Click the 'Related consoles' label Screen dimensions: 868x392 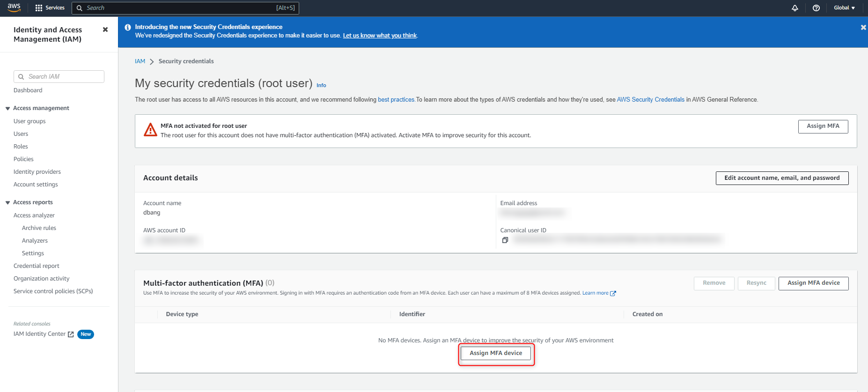tap(32, 324)
